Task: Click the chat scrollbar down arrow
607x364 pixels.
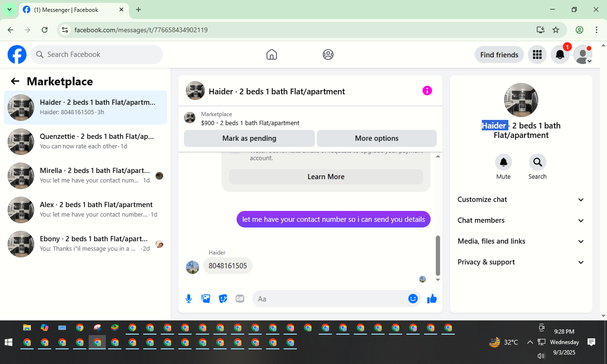Action: (x=438, y=280)
